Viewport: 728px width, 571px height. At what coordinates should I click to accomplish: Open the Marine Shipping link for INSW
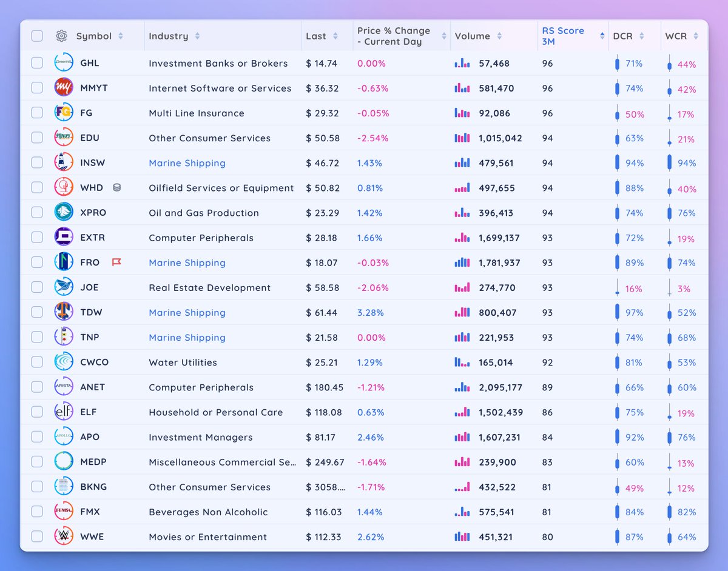(187, 163)
